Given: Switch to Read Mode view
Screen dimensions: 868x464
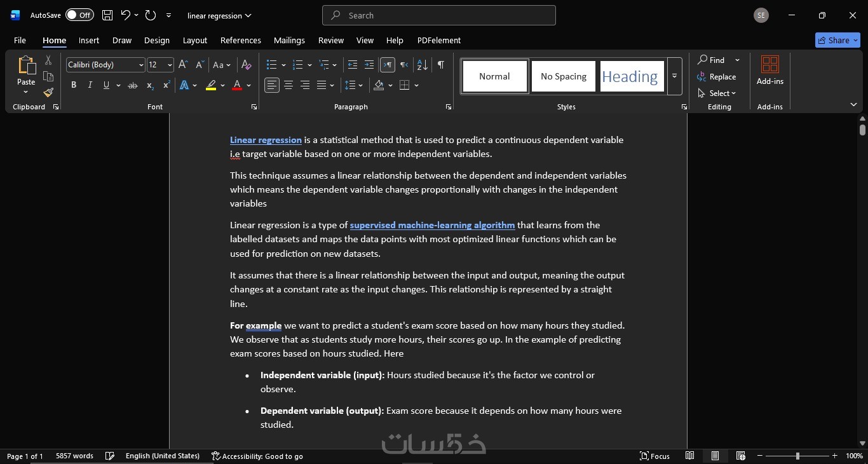Looking at the screenshot, I should [689, 456].
